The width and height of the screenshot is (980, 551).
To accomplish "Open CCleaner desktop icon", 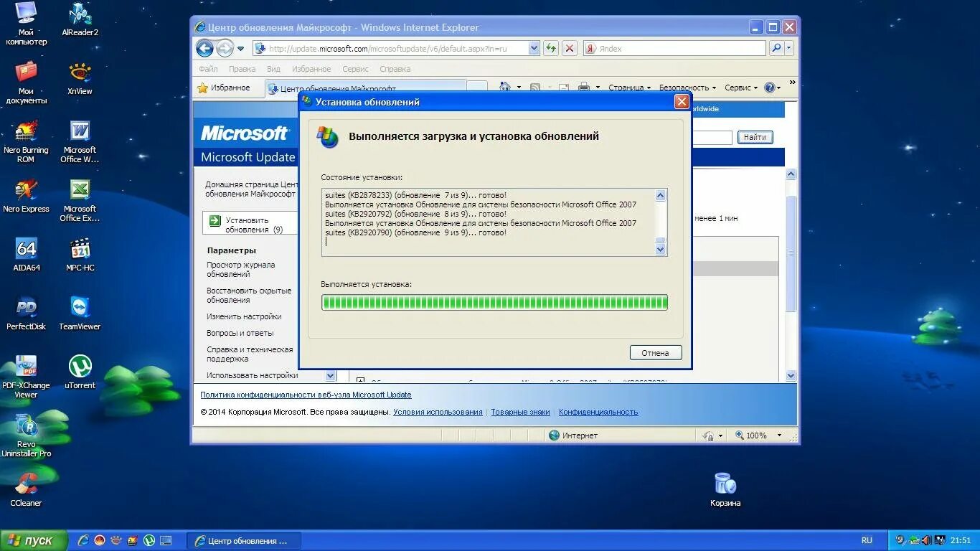I will 26,491.
